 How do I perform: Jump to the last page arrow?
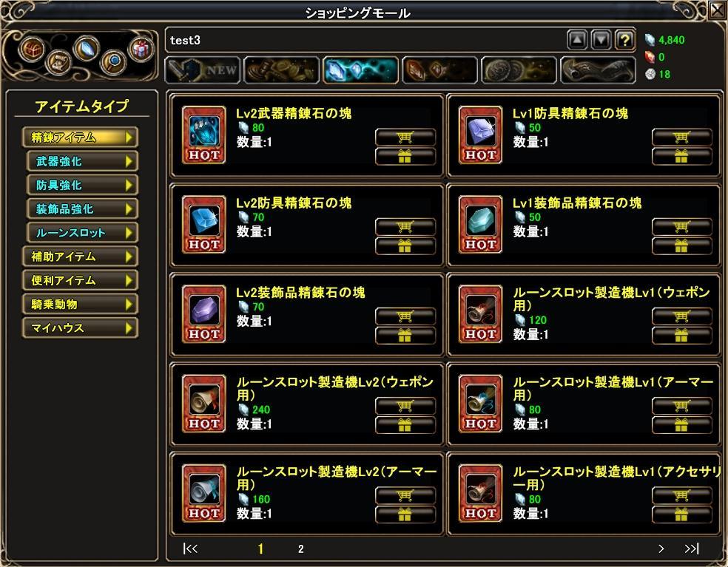tap(691, 549)
